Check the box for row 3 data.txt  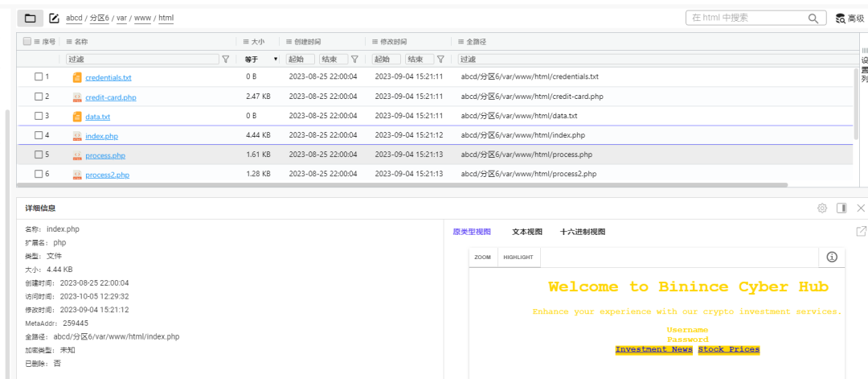39,116
